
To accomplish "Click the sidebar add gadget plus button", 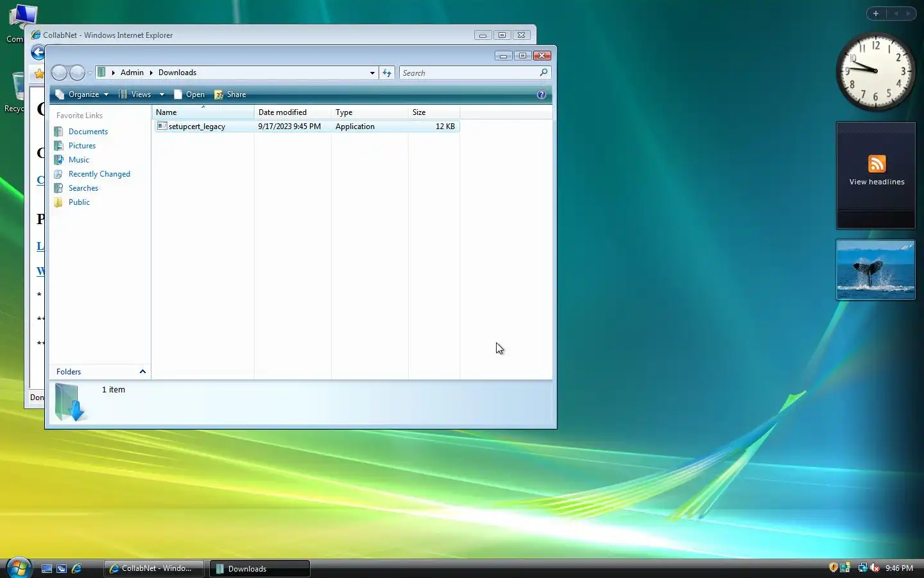I will tap(875, 13).
